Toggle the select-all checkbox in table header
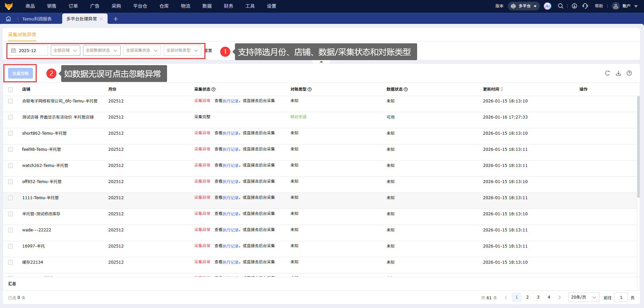This screenshot has height=308, width=644. pos(10,90)
